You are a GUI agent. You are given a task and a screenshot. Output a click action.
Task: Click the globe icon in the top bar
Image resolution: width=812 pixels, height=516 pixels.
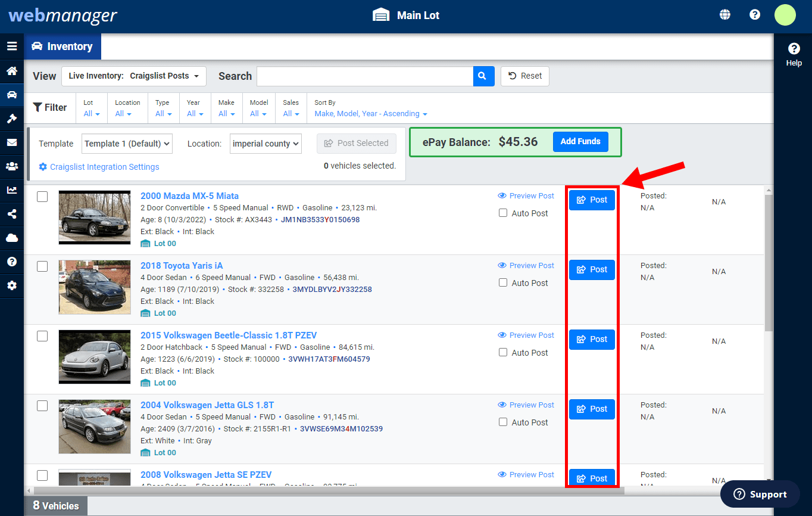click(724, 14)
